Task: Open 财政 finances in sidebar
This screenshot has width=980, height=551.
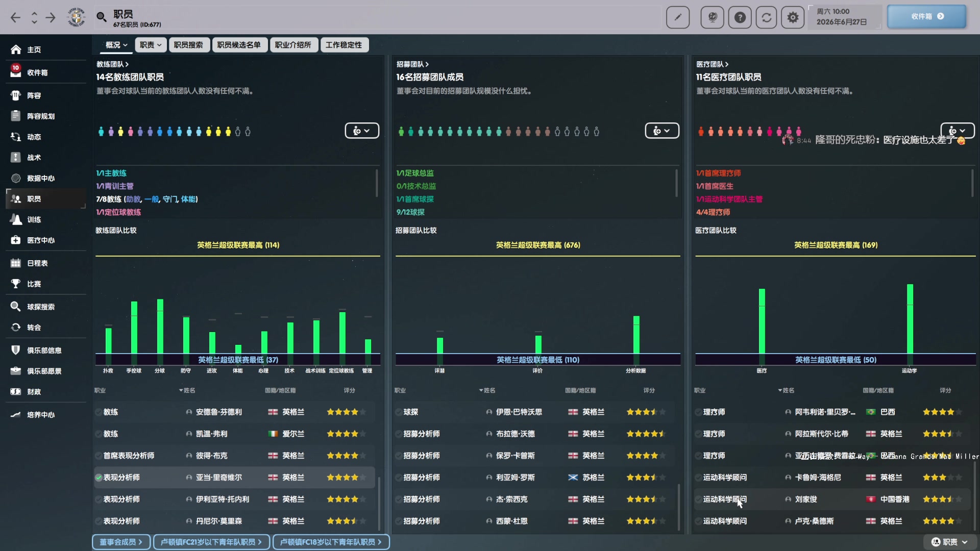Action: (x=46, y=392)
